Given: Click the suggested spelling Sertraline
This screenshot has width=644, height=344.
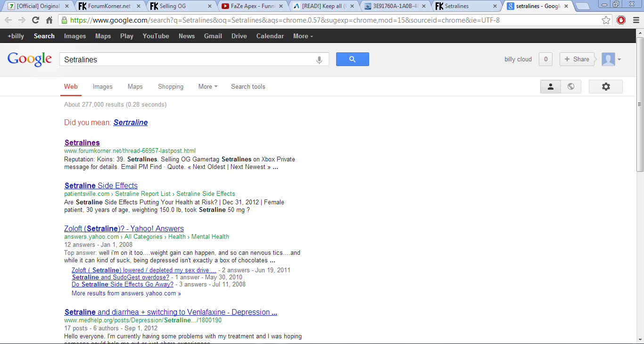Looking at the screenshot, I should click(131, 123).
